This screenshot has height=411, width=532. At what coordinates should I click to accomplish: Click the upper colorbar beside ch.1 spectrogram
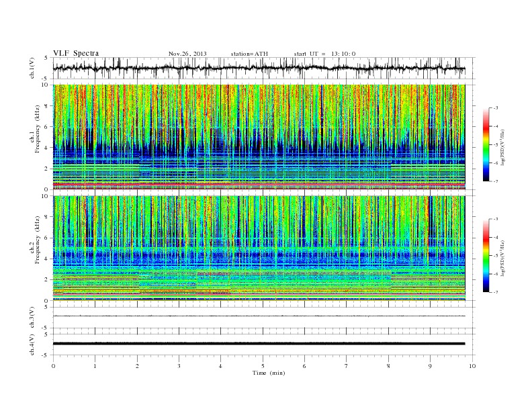pos(486,144)
